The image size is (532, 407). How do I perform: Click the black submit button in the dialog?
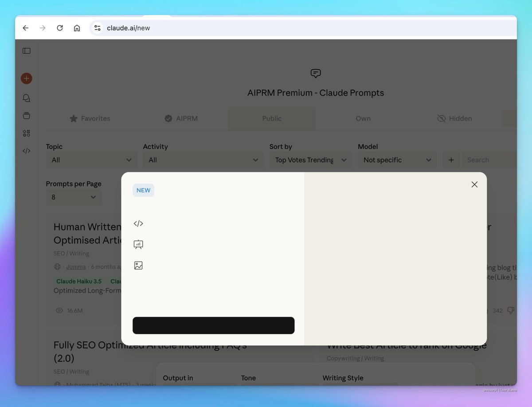[x=213, y=325]
